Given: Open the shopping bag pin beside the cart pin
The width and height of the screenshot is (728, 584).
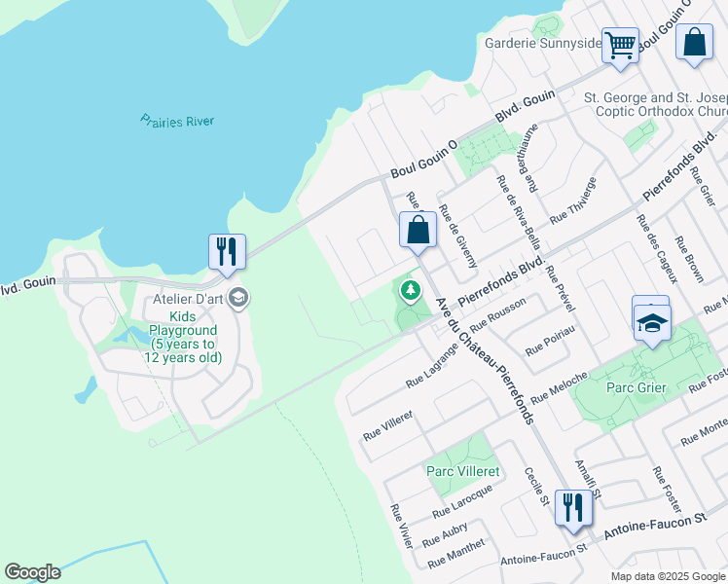Looking at the screenshot, I should [694, 43].
